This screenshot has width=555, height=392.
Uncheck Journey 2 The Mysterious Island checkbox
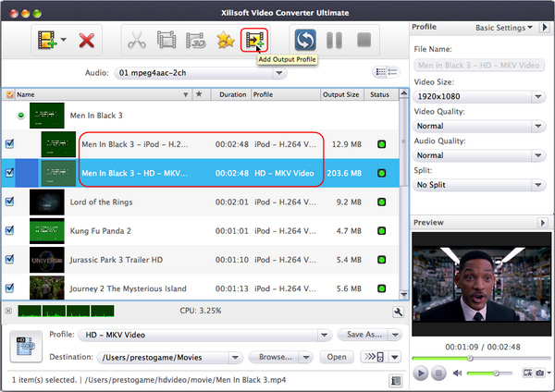(9, 288)
